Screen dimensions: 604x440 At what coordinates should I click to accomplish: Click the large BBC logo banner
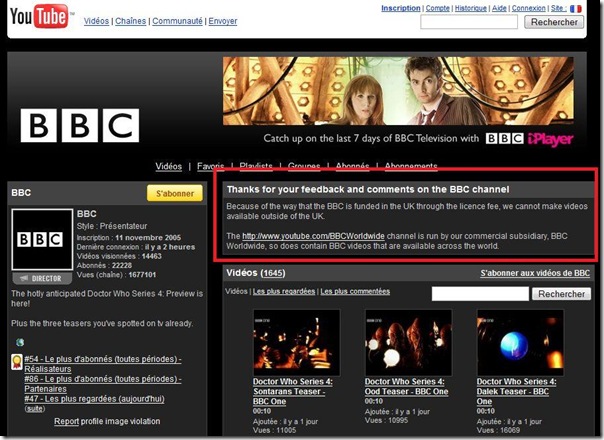pos(80,125)
